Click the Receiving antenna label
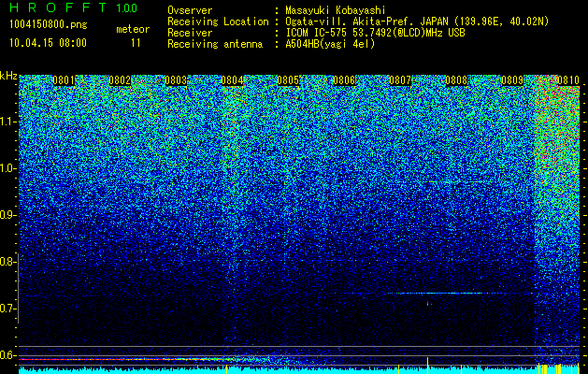This screenshot has width=588, height=374. coord(215,44)
